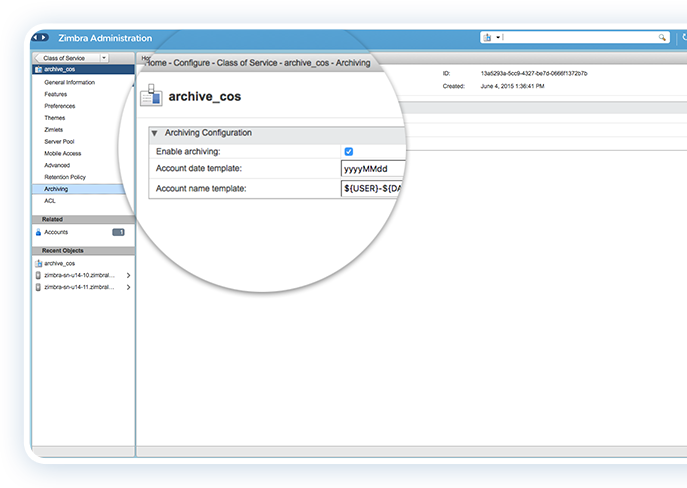Expand zimbra-sn-u14-11 chevron arrow
Screen dimensions: 687x488
coord(128,287)
